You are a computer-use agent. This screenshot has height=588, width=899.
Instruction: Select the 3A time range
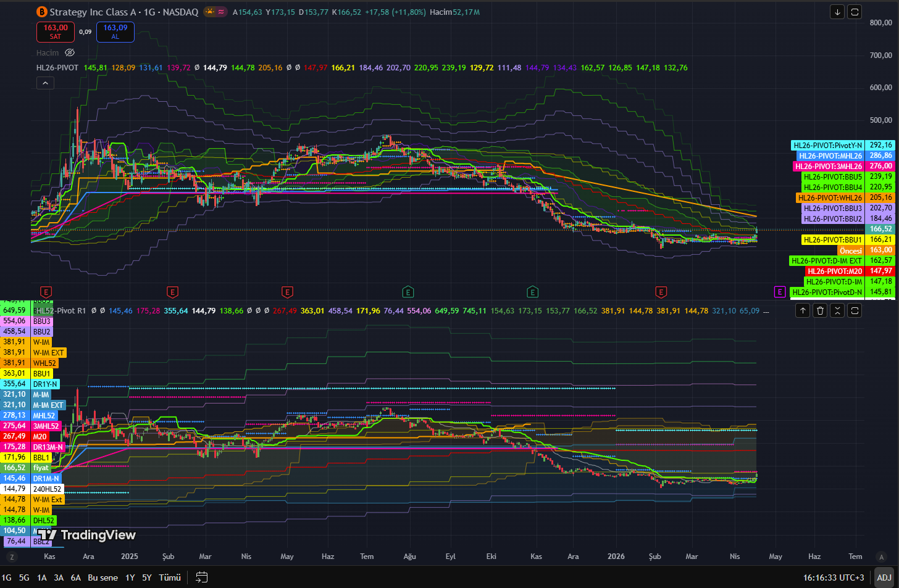tap(59, 578)
